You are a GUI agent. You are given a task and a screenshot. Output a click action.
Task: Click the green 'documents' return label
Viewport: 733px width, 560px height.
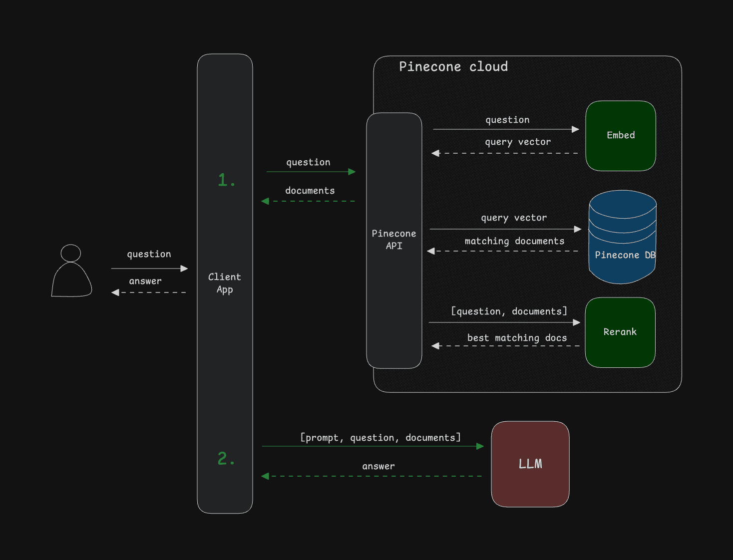coord(310,191)
